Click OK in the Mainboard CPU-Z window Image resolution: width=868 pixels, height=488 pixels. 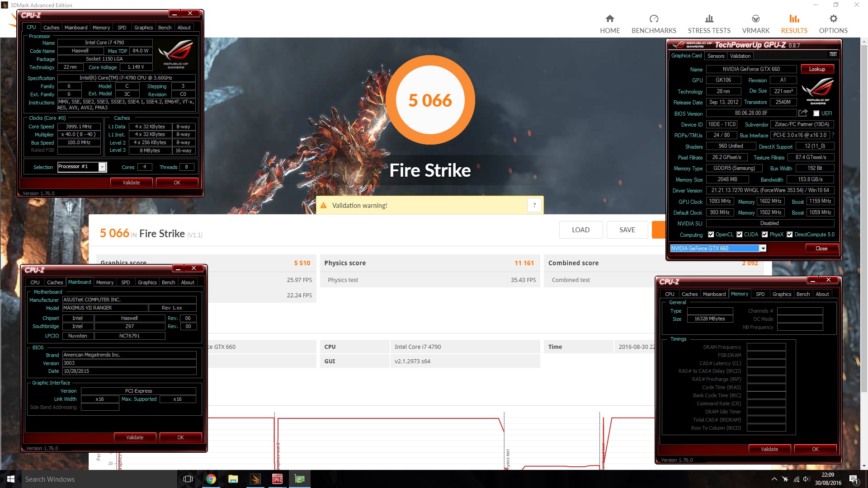180,437
